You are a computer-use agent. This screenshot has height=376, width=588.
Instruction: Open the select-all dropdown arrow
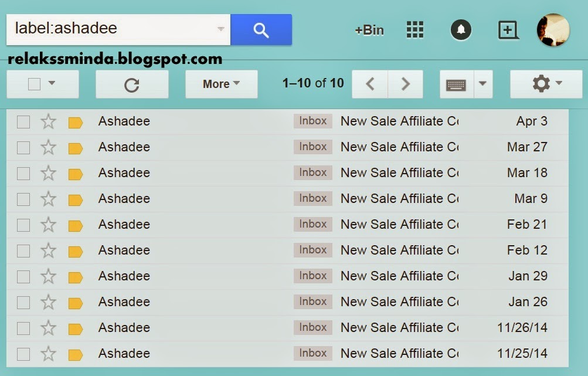pyautogui.click(x=52, y=83)
